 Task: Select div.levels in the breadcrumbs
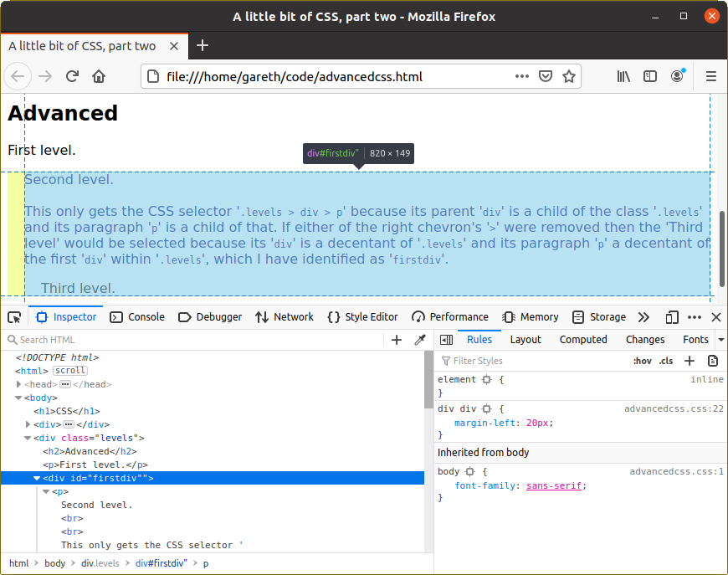pyautogui.click(x=100, y=563)
